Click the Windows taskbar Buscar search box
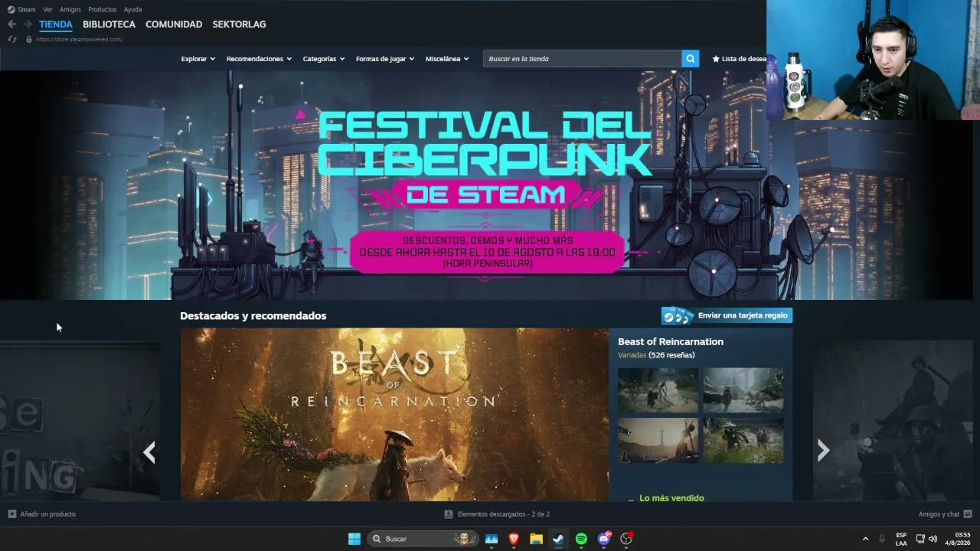 [423, 539]
